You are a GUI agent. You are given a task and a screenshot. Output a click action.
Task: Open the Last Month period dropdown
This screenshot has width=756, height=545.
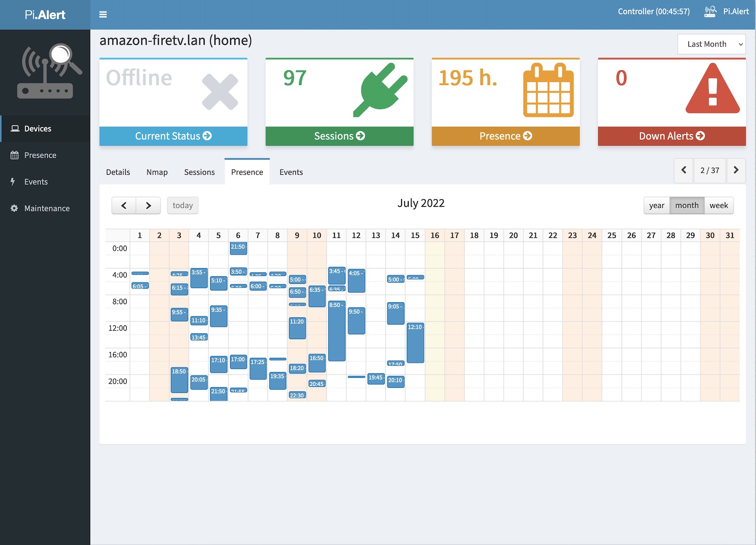tap(711, 44)
